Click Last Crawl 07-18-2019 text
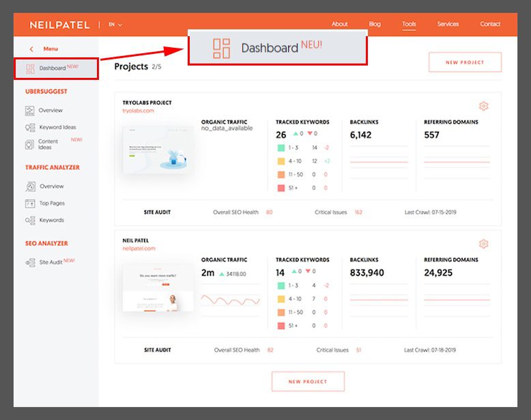531x420 pixels. tap(430, 350)
